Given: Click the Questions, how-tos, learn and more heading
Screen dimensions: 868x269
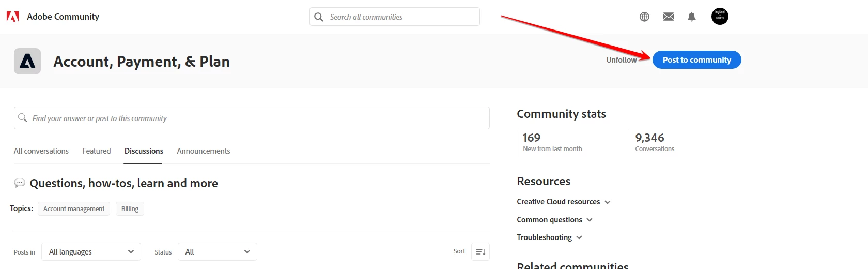Looking at the screenshot, I should tap(124, 183).
